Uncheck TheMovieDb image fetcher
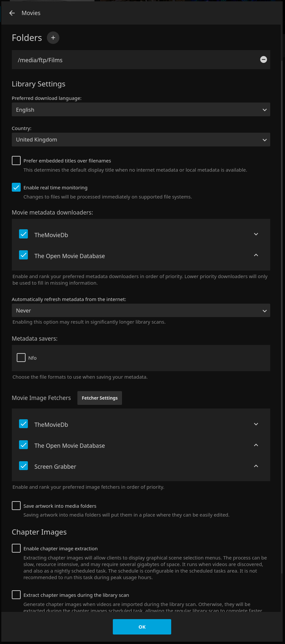The height and width of the screenshot is (644, 285). click(24, 424)
